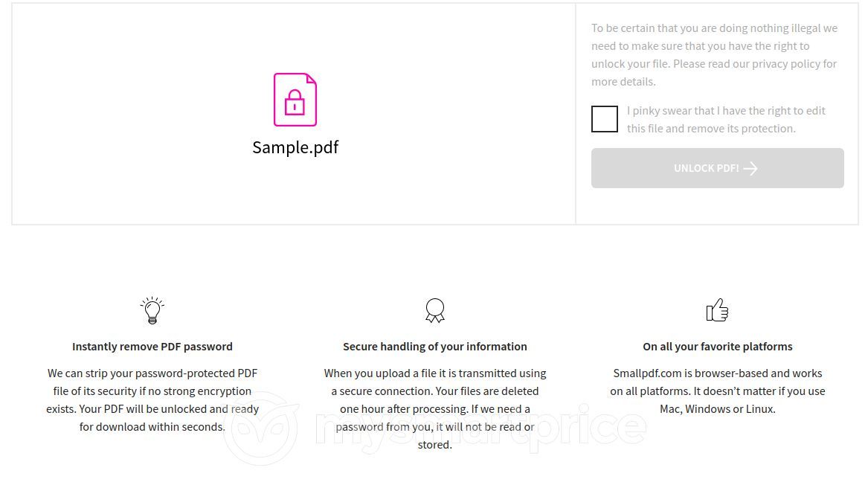The height and width of the screenshot is (488, 868).
Task: Click 'Secure handling of your information' heading
Action: [x=435, y=347]
